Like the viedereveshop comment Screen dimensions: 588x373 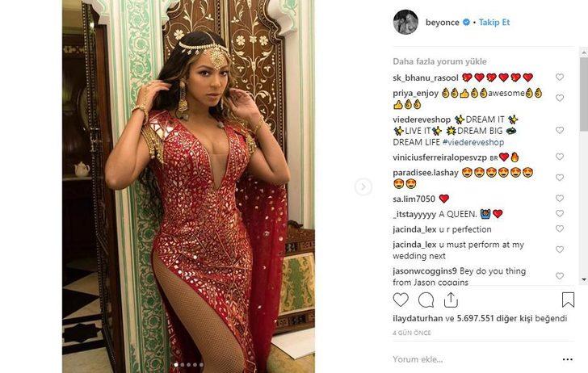[x=560, y=130]
